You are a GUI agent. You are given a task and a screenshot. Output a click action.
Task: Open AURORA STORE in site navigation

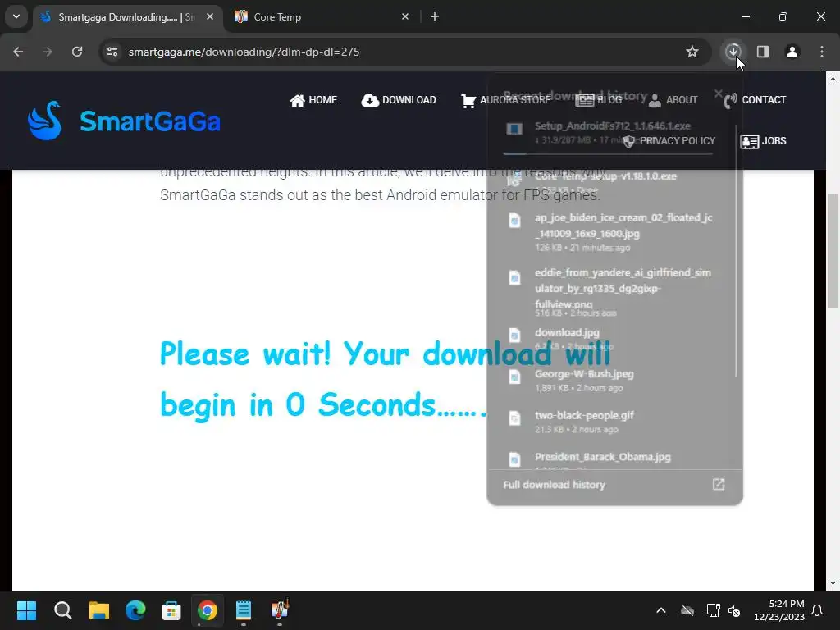(505, 99)
